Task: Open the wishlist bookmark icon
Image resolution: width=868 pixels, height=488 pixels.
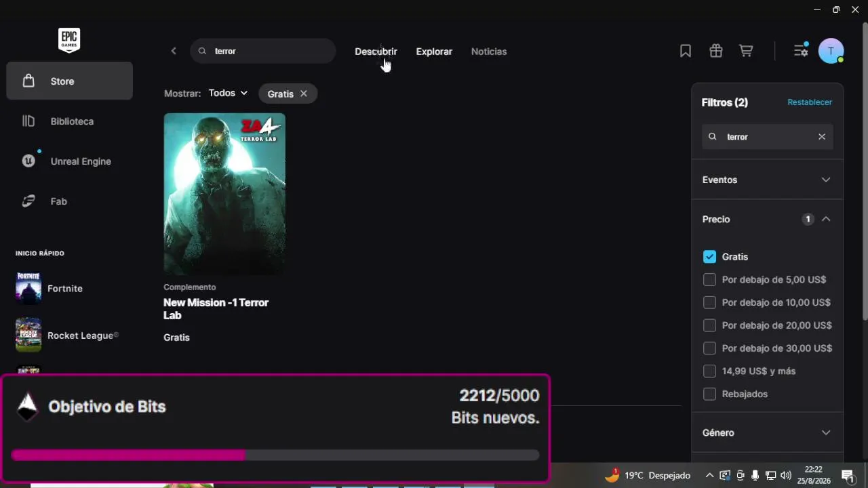Action: [x=686, y=51]
